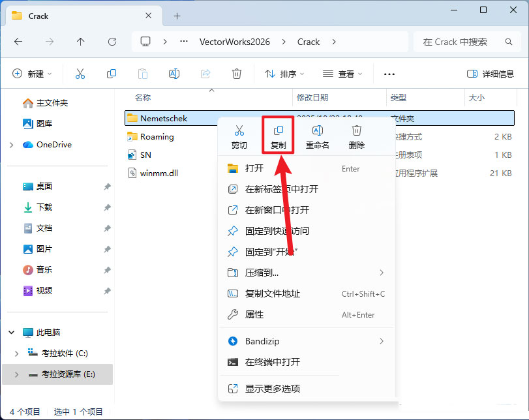Click Rename (重命名) in the context menu
The height and width of the screenshot is (420, 529).
click(x=317, y=138)
